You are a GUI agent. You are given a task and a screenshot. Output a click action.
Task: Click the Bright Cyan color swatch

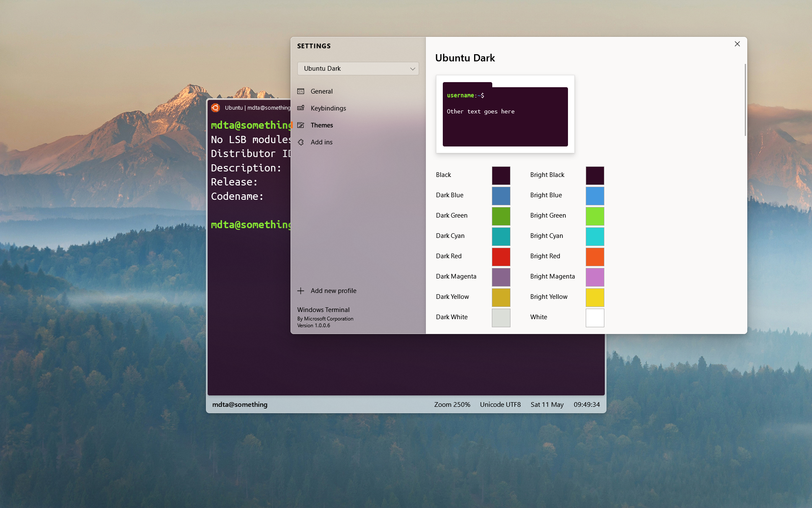point(595,236)
